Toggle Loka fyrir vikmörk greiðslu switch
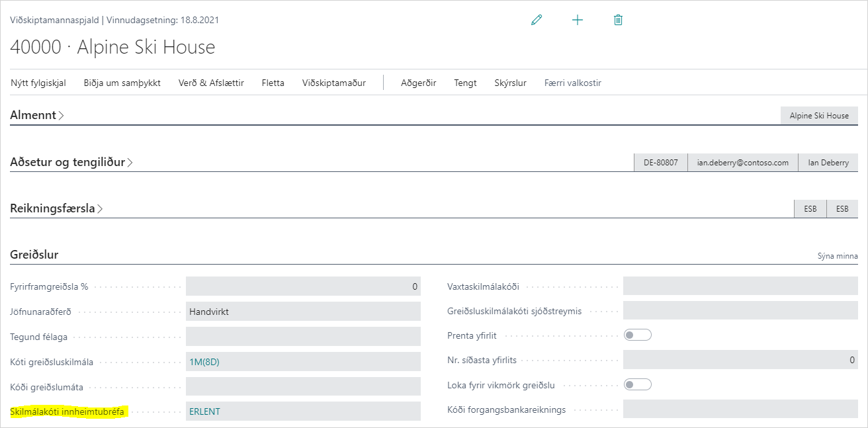 point(638,384)
